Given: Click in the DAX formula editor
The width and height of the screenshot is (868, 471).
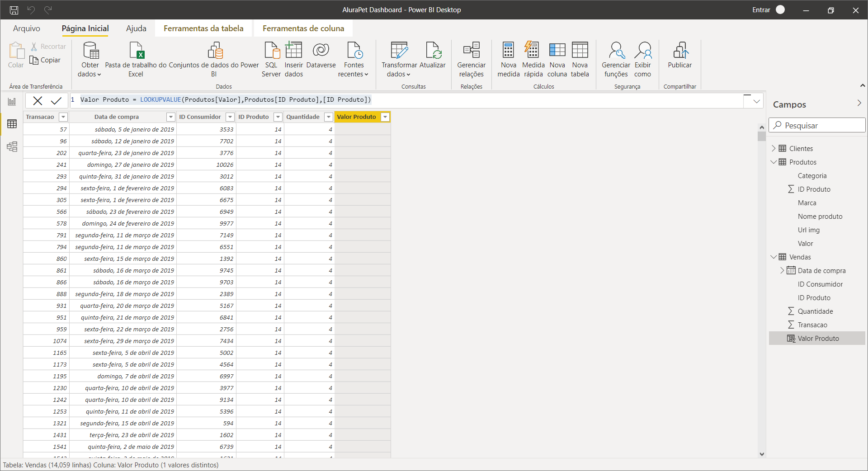Looking at the screenshot, I should [407, 100].
